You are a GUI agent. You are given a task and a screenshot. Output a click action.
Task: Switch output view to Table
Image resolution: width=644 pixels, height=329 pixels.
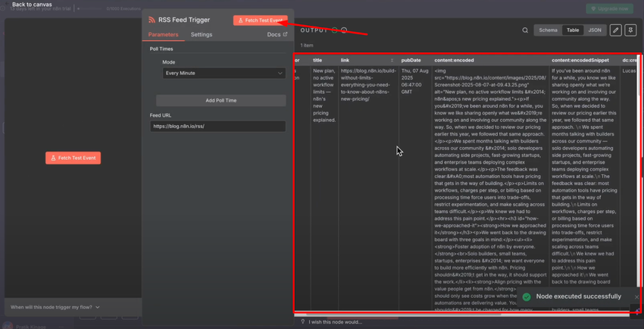pos(573,30)
